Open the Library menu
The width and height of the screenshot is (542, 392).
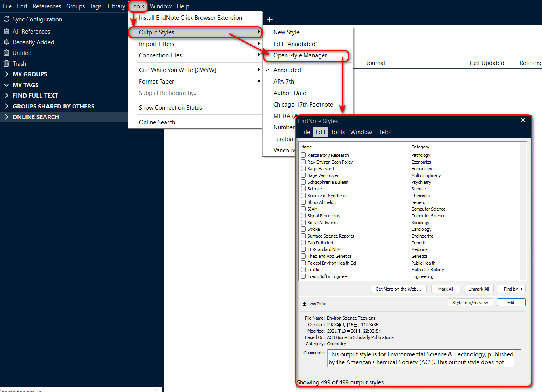click(x=116, y=6)
